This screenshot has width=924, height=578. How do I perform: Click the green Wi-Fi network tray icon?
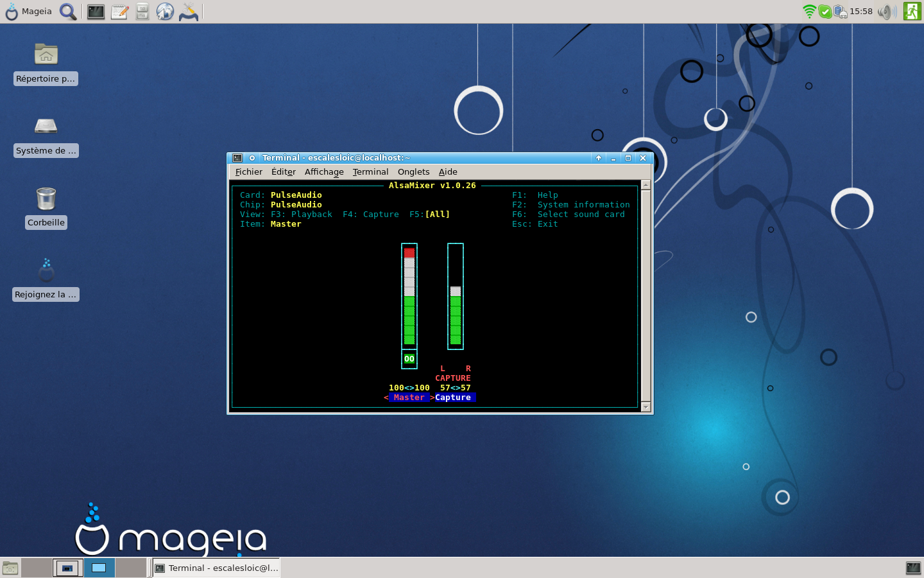point(809,12)
